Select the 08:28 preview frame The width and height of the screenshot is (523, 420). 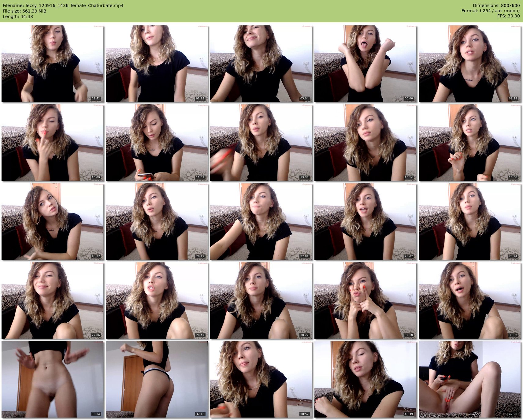coord(470,64)
